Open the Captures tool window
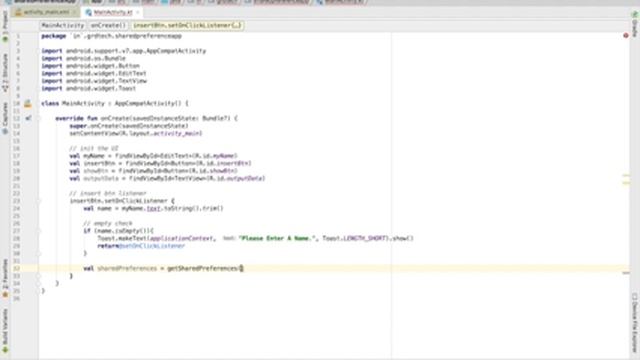This screenshot has height=360, width=640. tap(5, 118)
